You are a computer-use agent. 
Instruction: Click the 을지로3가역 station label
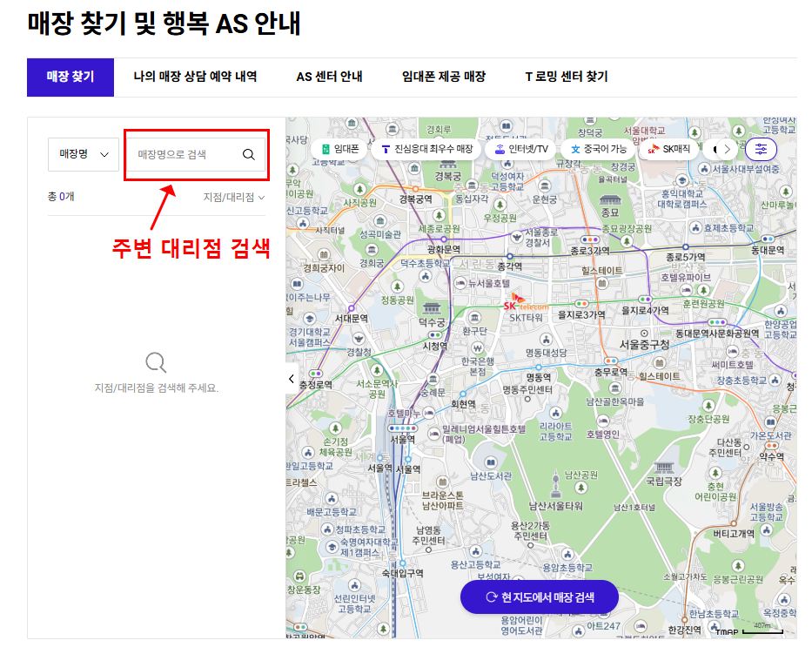pyautogui.click(x=581, y=315)
